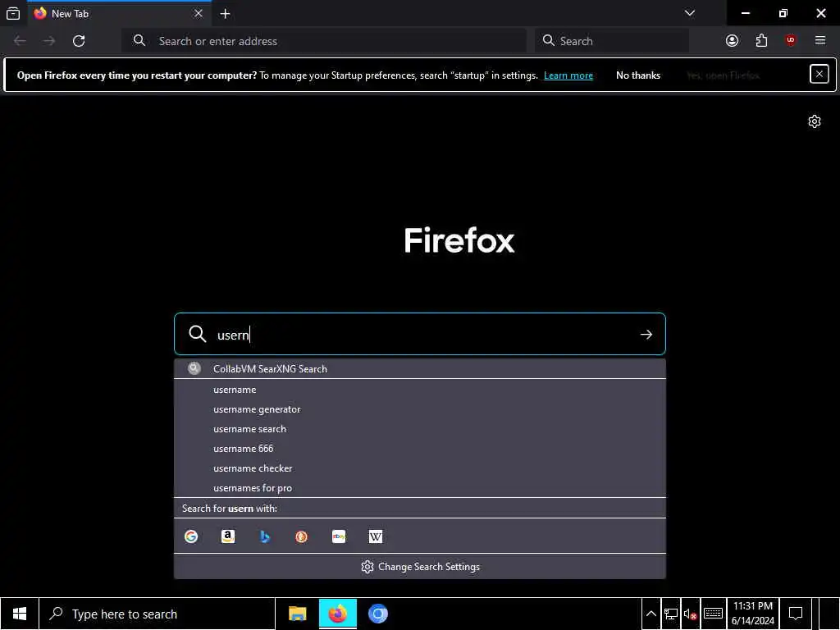Viewport: 840px width, 630px height.
Task: Search with eBay one-off icon
Action: coord(339,536)
